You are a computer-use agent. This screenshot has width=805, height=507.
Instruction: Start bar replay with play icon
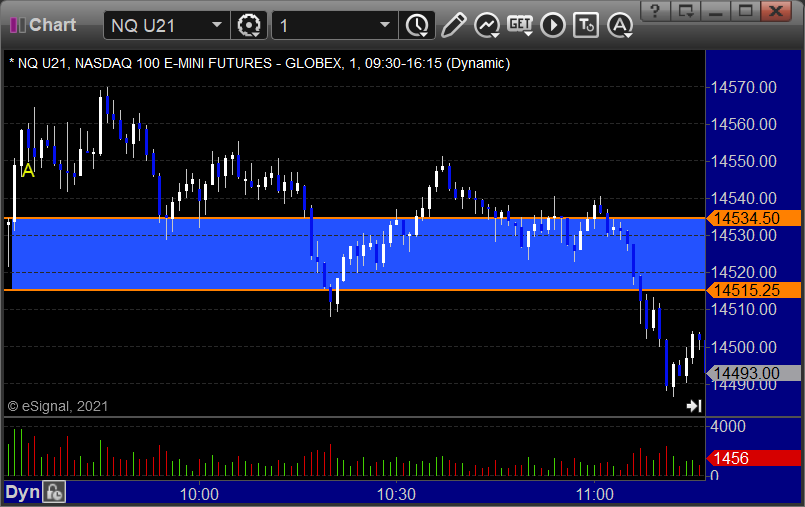(553, 25)
